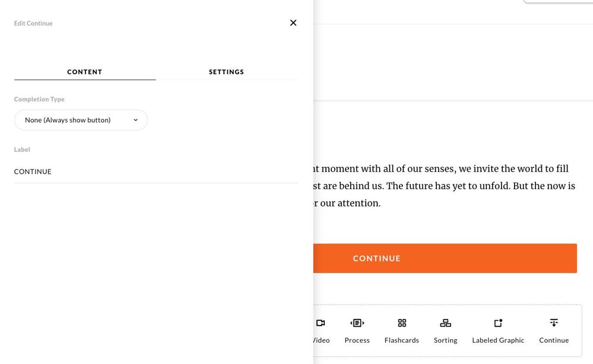Click the 'Process' text label

(357, 340)
